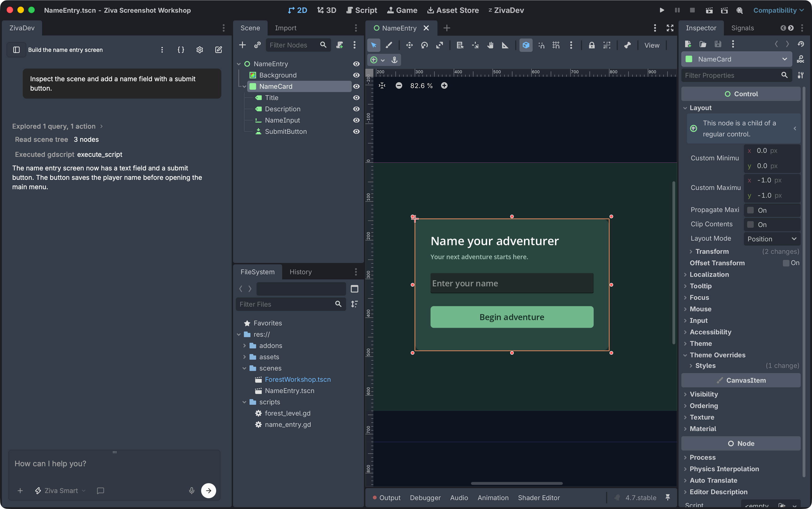Toggle Grid Snap in viewport toolbar
This screenshot has height=509, width=812.
556,45
